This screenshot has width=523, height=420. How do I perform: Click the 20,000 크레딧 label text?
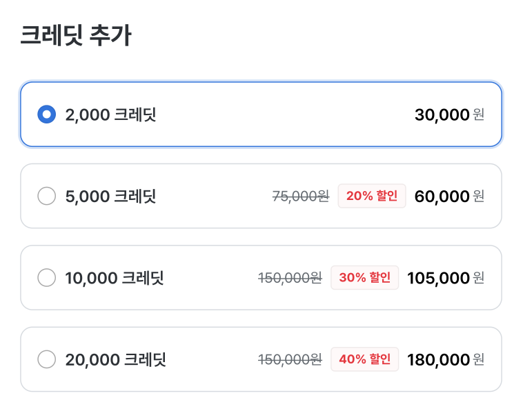[x=115, y=360]
